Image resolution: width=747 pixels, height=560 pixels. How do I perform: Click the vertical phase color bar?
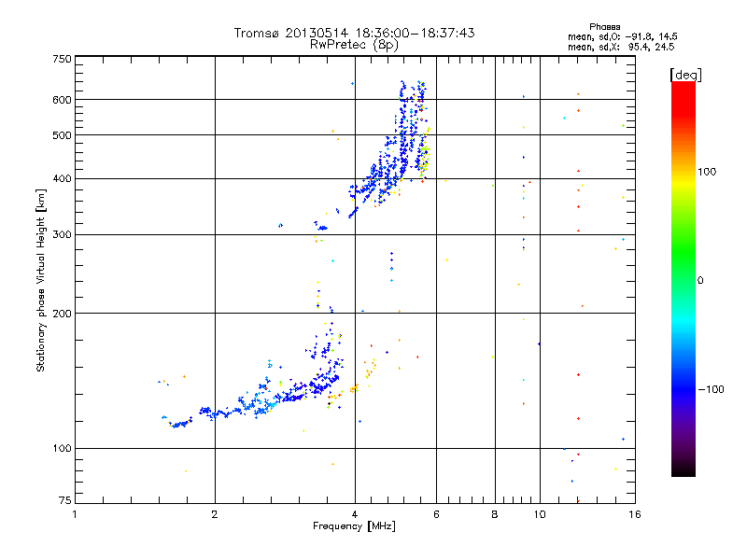[684, 278]
